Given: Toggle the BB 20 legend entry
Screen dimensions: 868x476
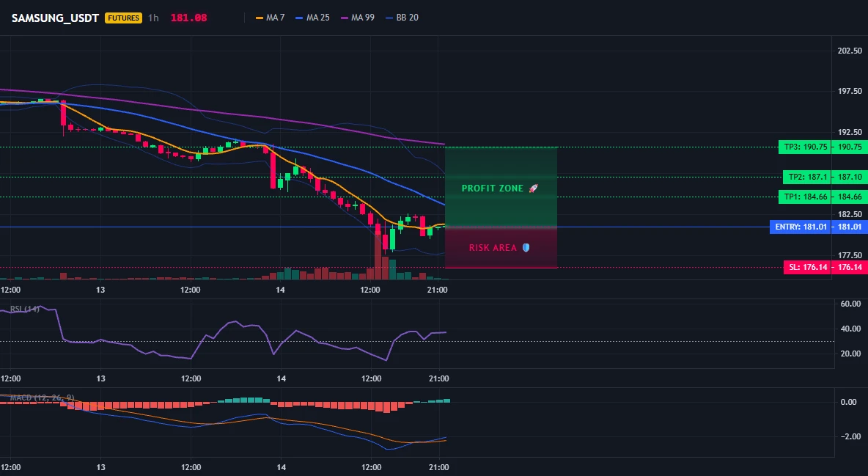Looking at the screenshot, I should click(402, 18).
